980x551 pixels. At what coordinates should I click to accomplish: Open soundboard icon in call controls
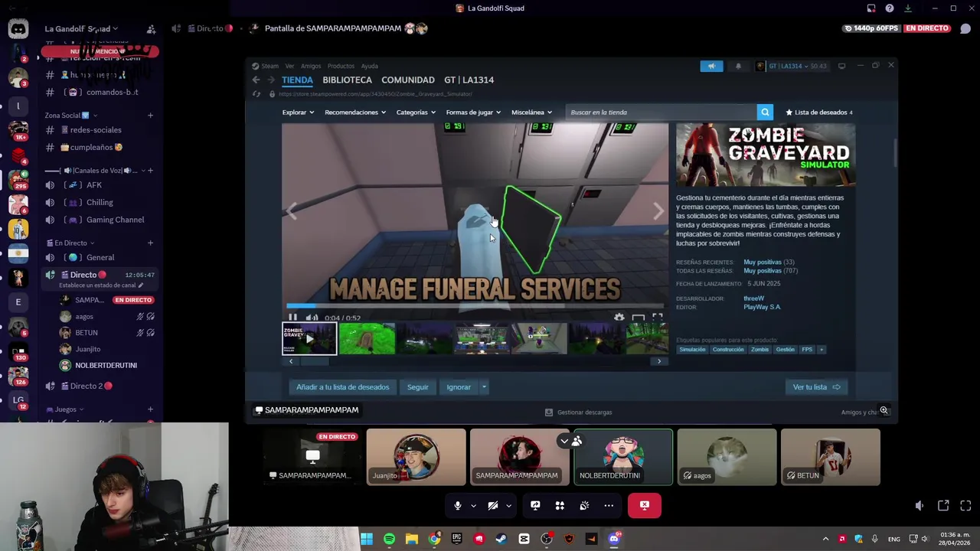(x=584, y=506)
